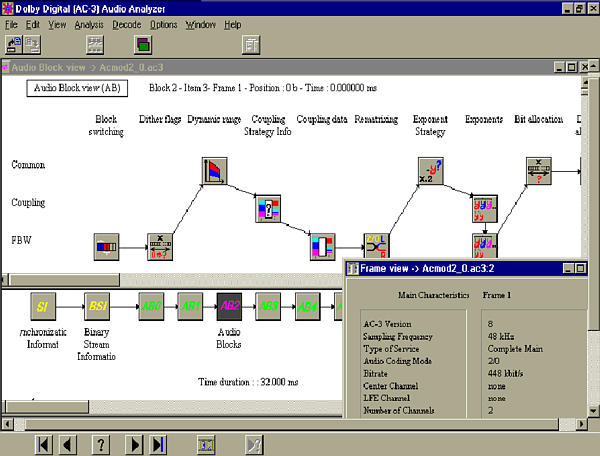The width and height of the screenshot is (600, 456).
Task: Click the toolbar icon below the Help menu
Action: click(x=251, y=44)
